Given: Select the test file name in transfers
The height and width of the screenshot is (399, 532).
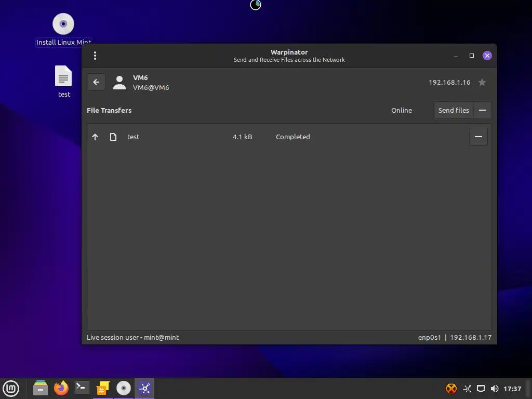Looking at the screenshot, I should point(133,137).
